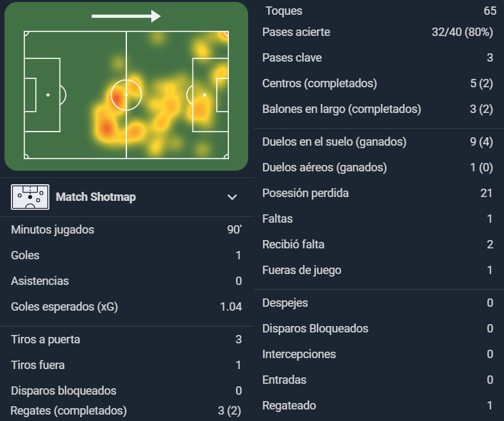Select the Toques stat row
The height and width of the screenshot is (421, 504).
(380, 11)
